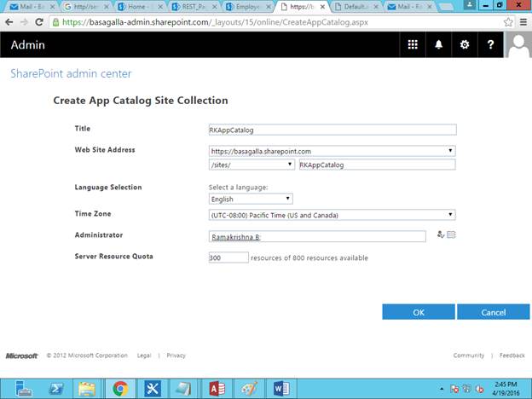Viewport: 532px width, 399px height.
Task: Open the address book browse icon
Action: (x=451, y=235)
